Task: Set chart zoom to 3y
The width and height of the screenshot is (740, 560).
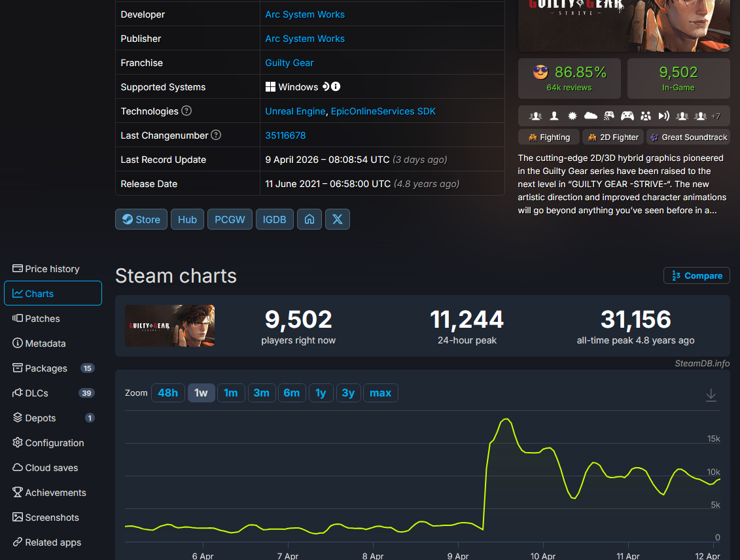Action: point(348,393)
